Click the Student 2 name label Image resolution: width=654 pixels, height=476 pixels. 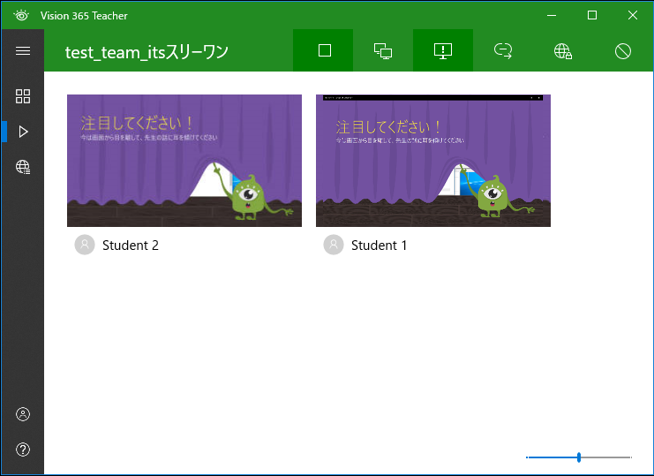tap(131, 245)
